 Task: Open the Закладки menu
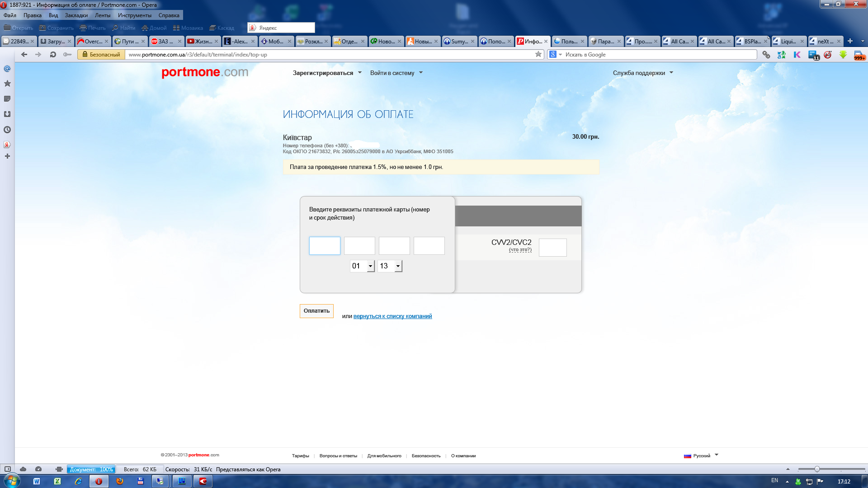pyautogui.click(x=76, y=15)
